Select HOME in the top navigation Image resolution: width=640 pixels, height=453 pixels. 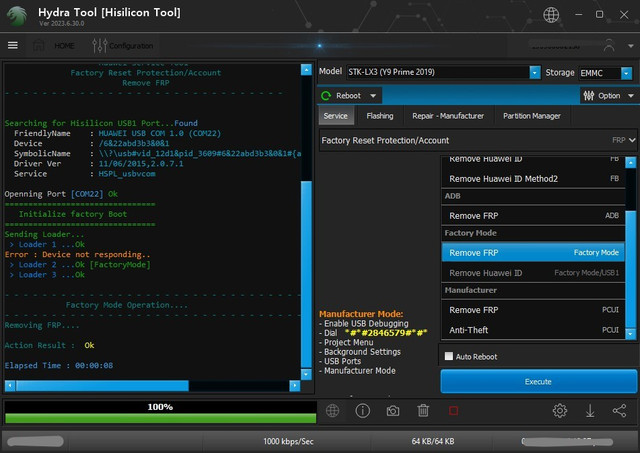64,45
